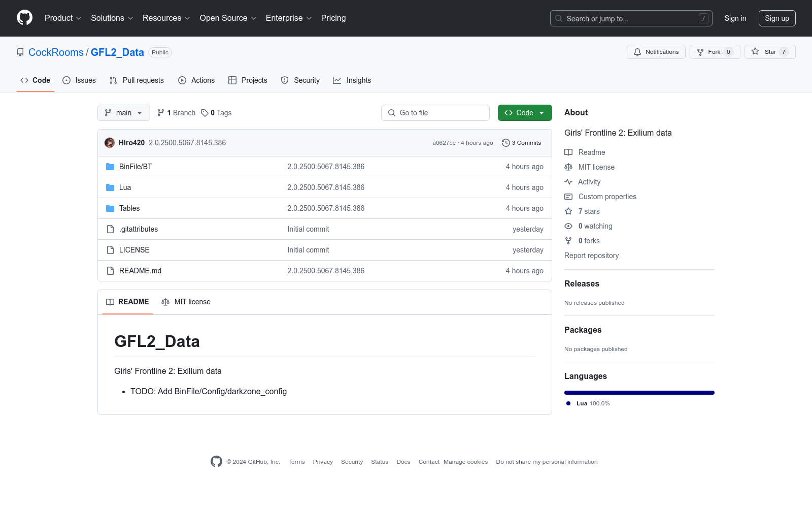Open the Pricing link
This screenshot has width=812, height=508.
[333, 18]
